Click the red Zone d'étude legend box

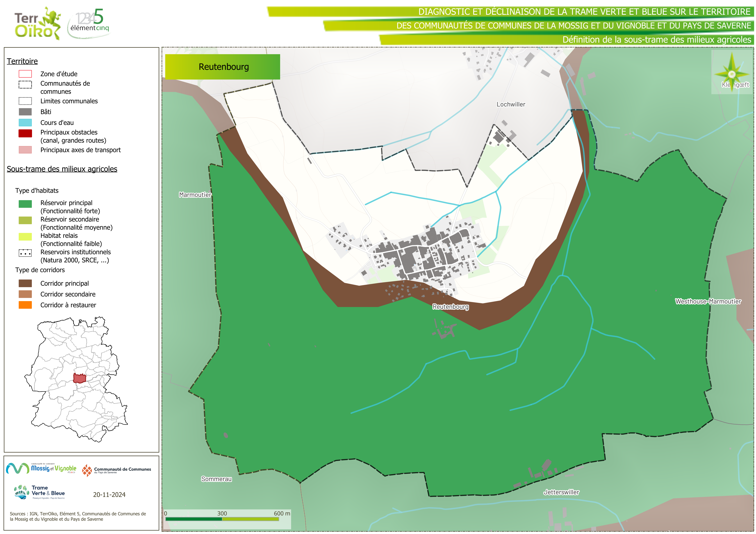(x=25, y=74)
